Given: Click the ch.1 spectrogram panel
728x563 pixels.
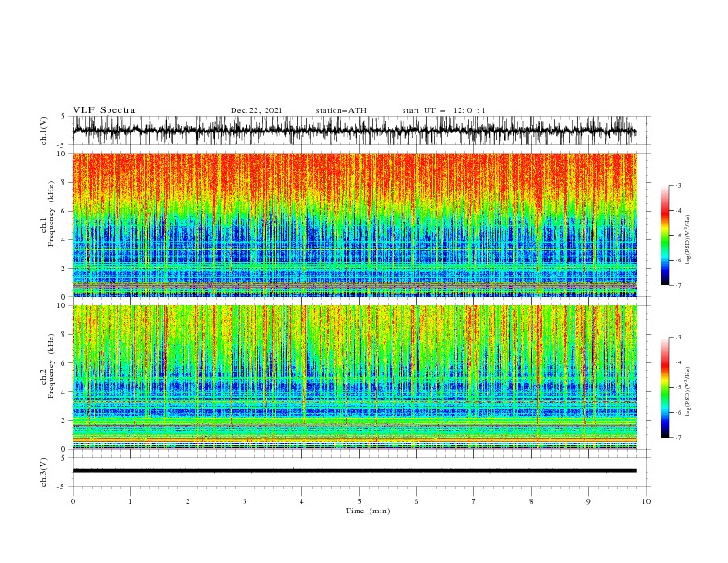Looking at the screenshot, I should (x=354, y=224).
